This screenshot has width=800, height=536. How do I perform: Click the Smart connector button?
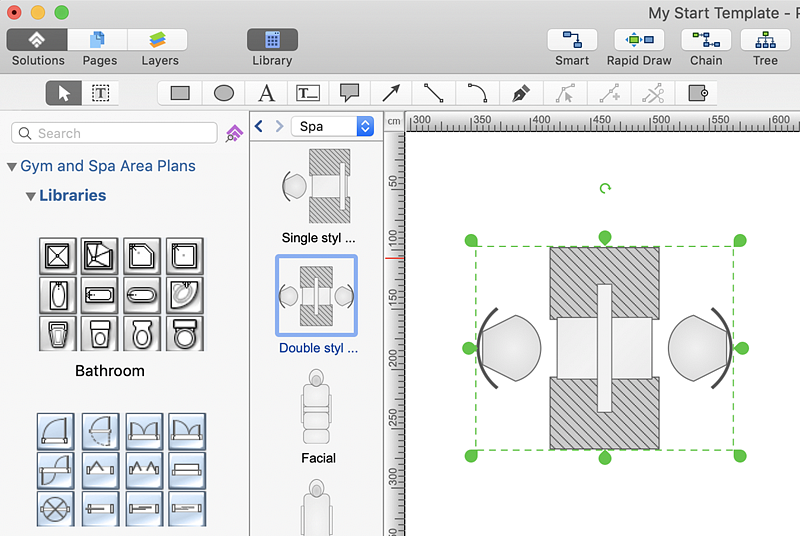[572, 40]
